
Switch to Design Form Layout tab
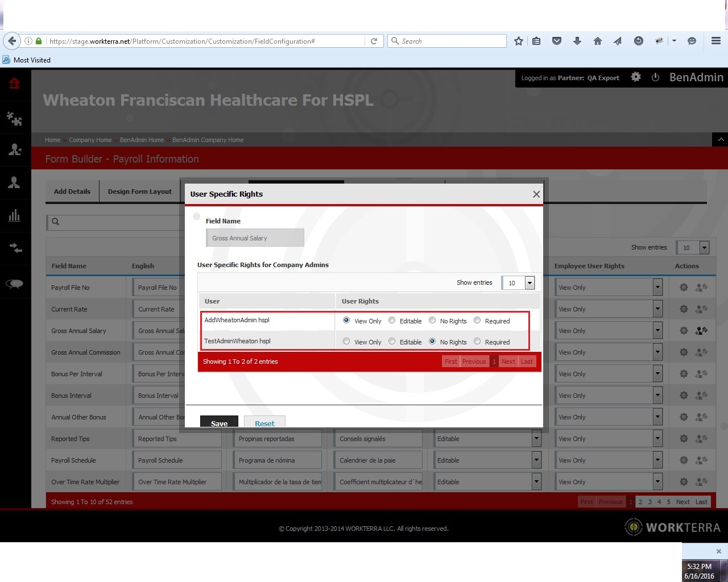[140, 192]
